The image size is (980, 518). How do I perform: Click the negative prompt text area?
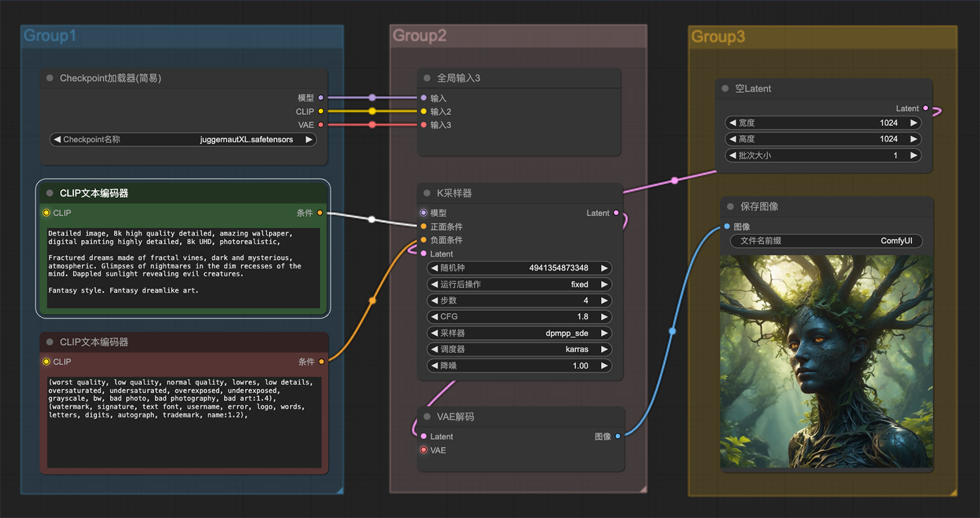[184, 422]
